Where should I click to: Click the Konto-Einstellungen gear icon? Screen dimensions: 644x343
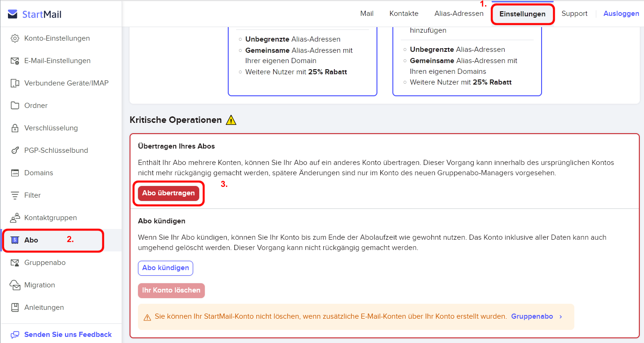(15, 38)
